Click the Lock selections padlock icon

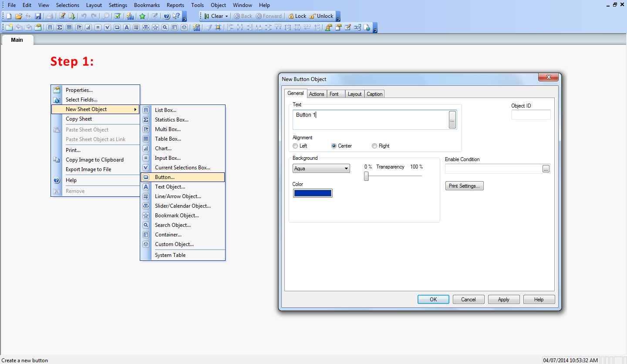291,16
